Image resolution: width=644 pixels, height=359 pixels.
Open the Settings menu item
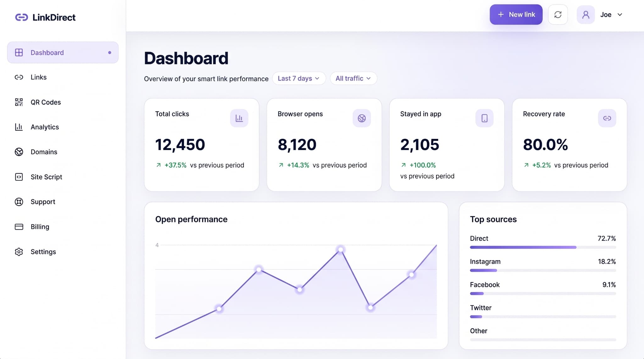63,252
